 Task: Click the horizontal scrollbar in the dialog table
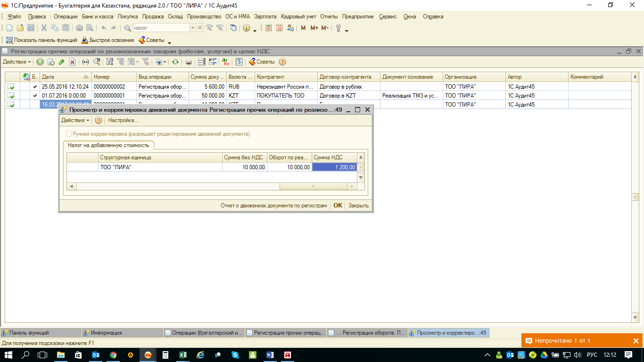pos(212,187)
